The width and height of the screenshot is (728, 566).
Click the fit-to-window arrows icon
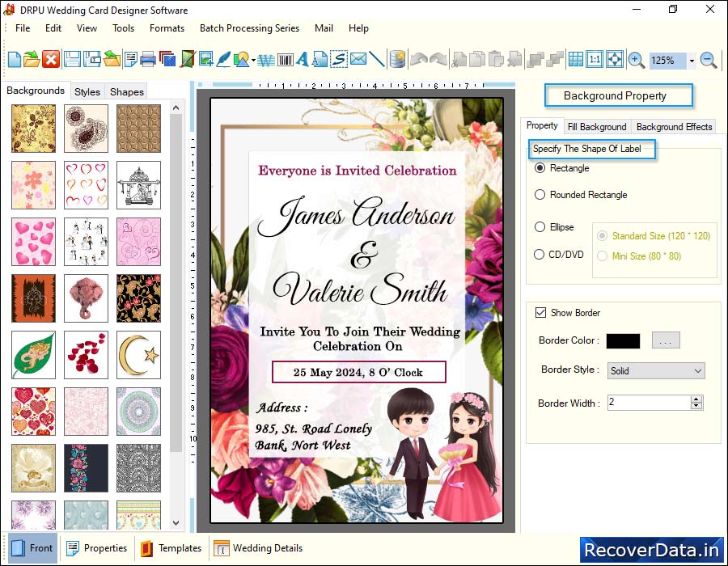click(x=614, y=59)
